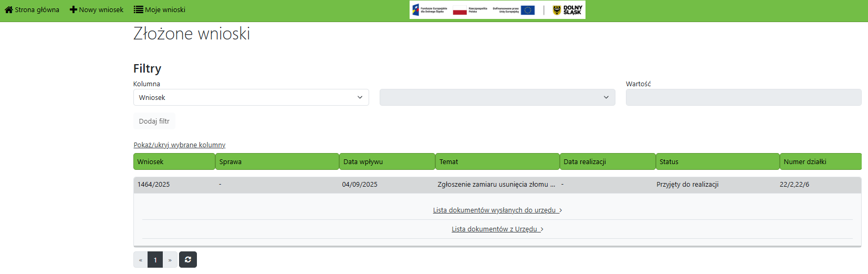Click the Wartość input field
868x274 pixels.
coord(743,97)
